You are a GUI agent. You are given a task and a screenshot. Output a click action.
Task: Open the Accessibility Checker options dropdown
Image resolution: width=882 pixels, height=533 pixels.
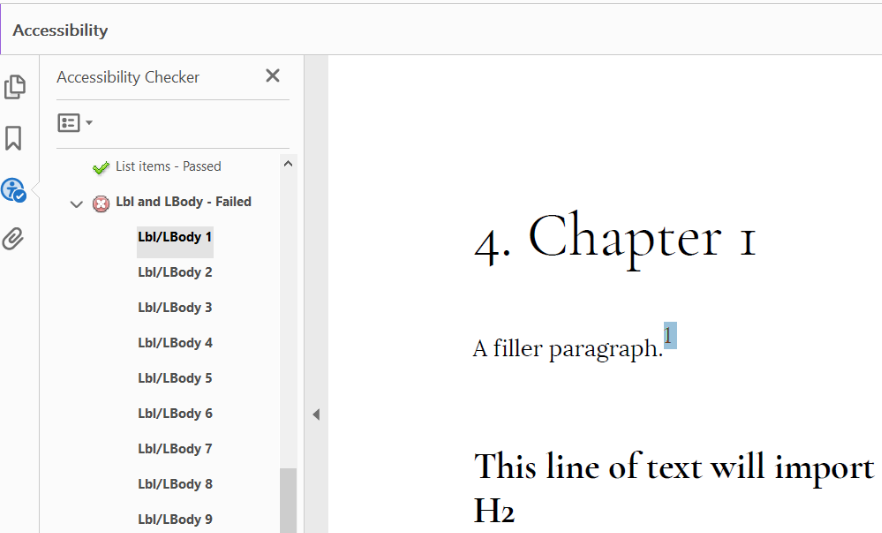pos(75,123)
